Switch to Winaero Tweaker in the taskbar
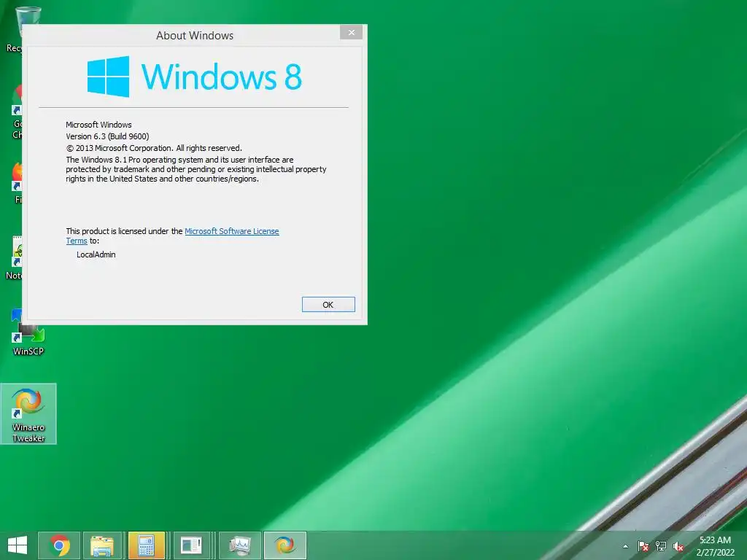The image size is (747, 560). click(x=285, y=545)
